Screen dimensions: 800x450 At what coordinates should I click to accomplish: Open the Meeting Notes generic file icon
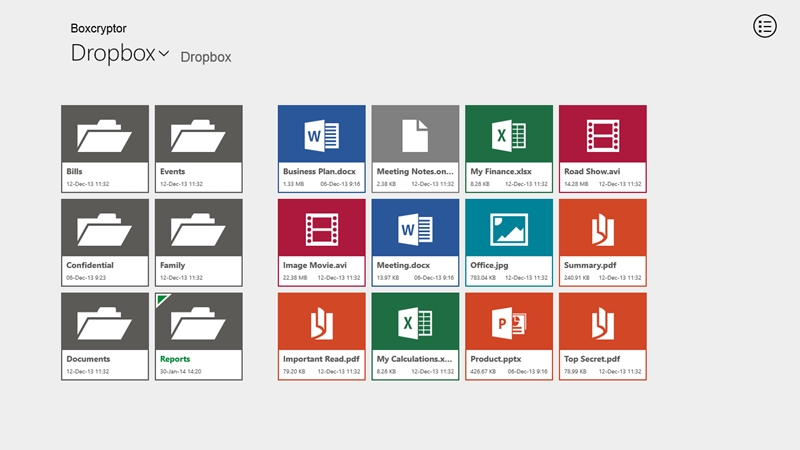point(415,136)
